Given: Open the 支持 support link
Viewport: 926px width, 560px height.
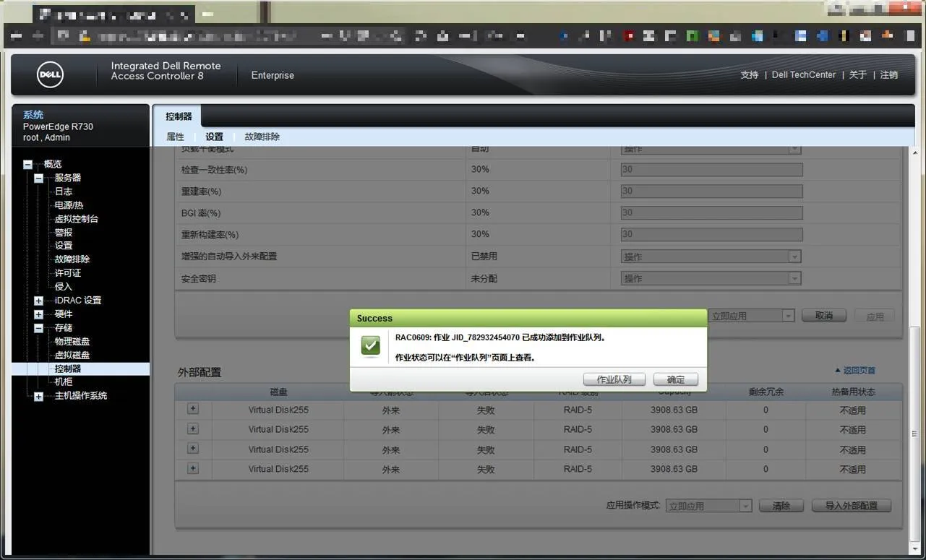Looking at the screenshot, I should point(750,75).
